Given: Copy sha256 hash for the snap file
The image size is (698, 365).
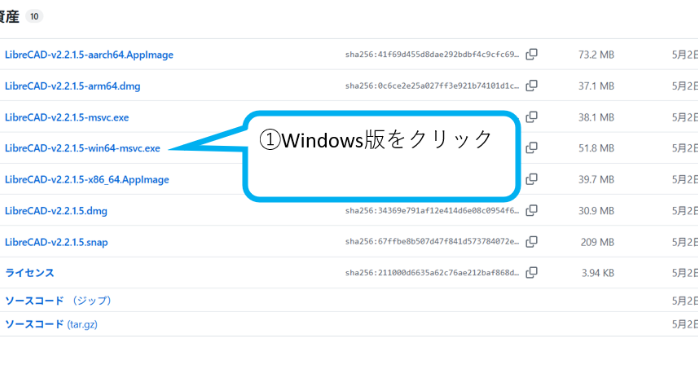Looking at the screenshot, I should coord(532,242).
